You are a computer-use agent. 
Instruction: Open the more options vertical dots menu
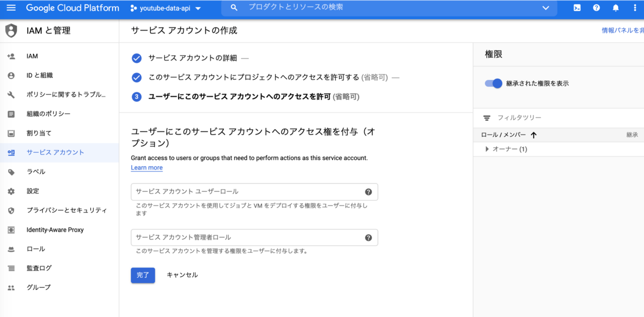(x=634, y=8)
